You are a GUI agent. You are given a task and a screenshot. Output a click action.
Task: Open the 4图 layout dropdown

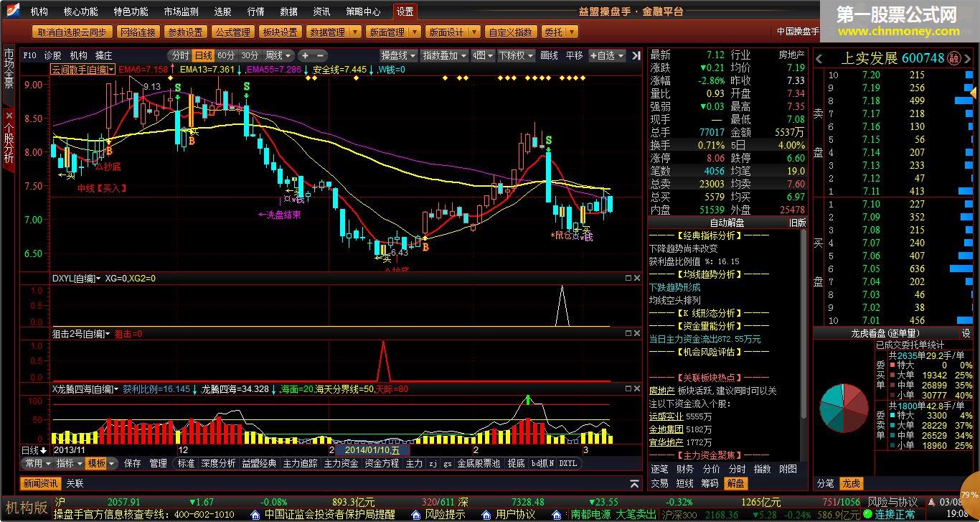483,55
